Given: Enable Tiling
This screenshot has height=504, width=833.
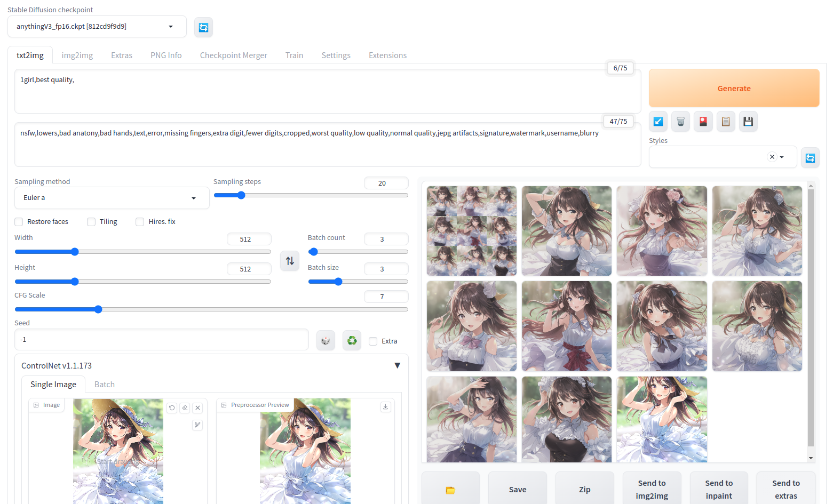Looking at the screenshot, I should coord(91,221).
